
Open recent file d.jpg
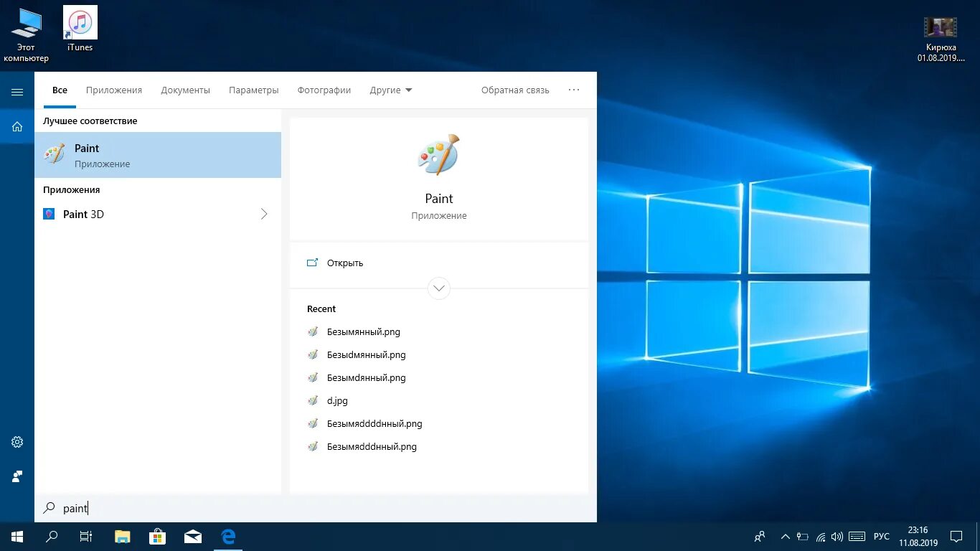[337, 401]
